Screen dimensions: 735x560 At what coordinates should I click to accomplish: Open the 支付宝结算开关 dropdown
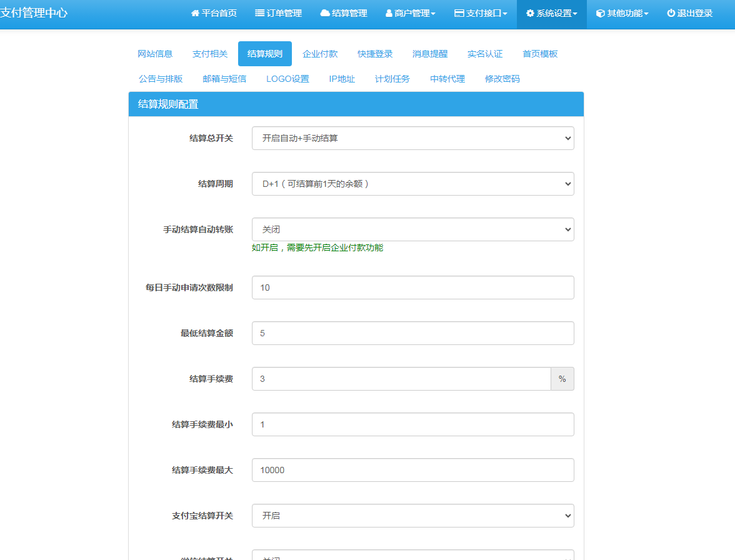[412, 516]
